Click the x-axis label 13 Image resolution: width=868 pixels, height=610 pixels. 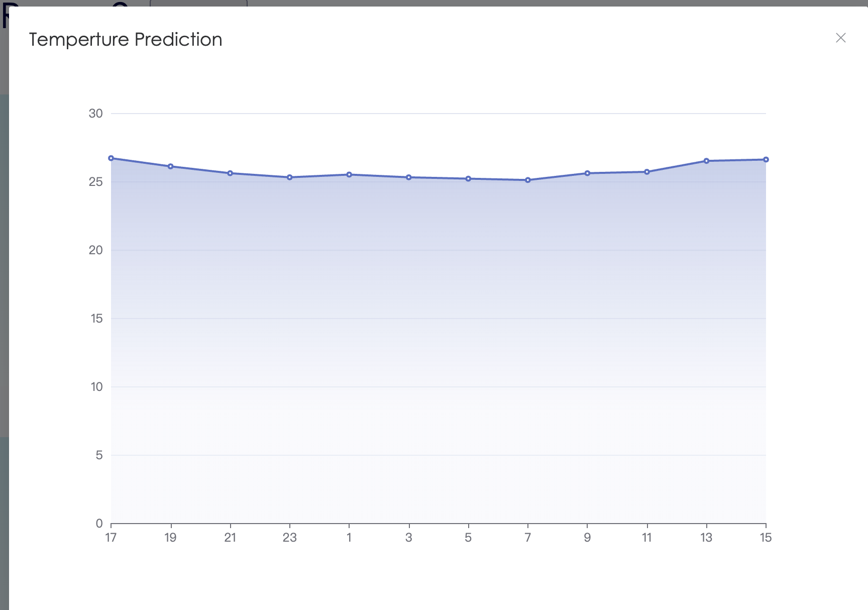click(x=706, y=538)
